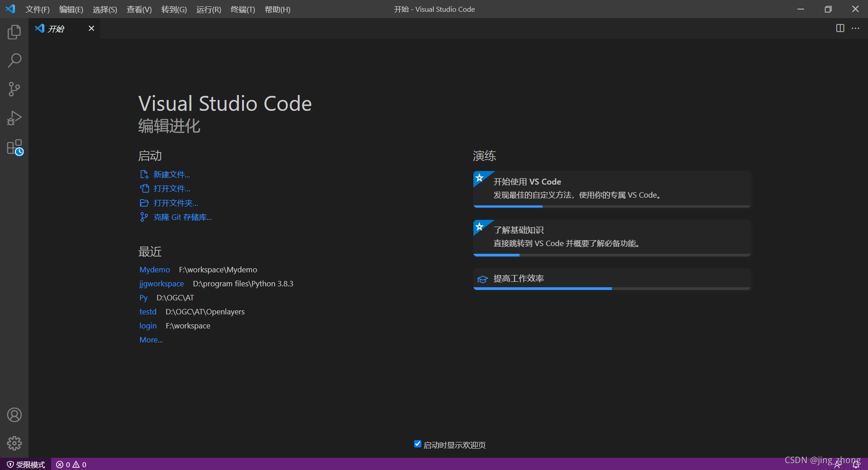Click the 打开文件夹... link
This screenshot has width=868, height=470.
(169, 203)
